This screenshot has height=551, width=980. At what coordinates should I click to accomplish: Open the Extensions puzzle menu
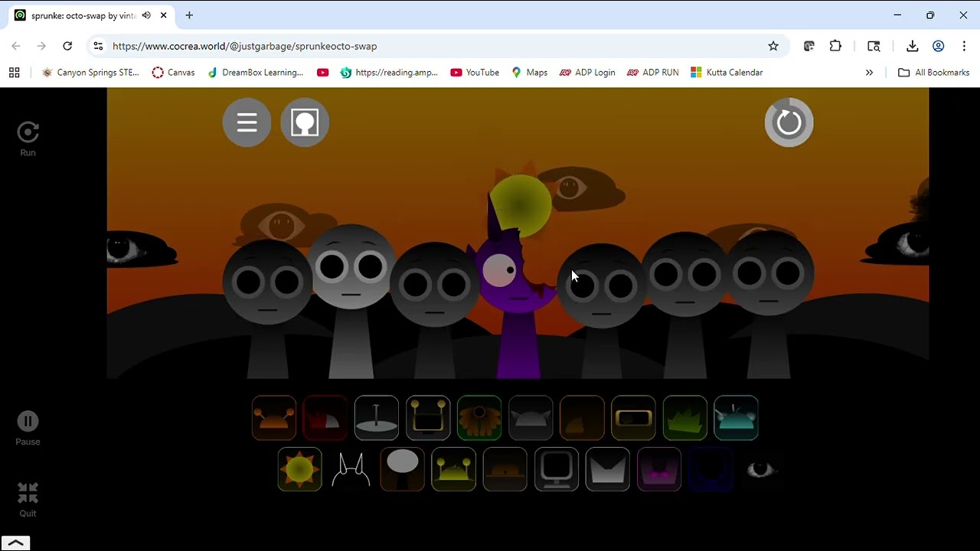(835, 46)
